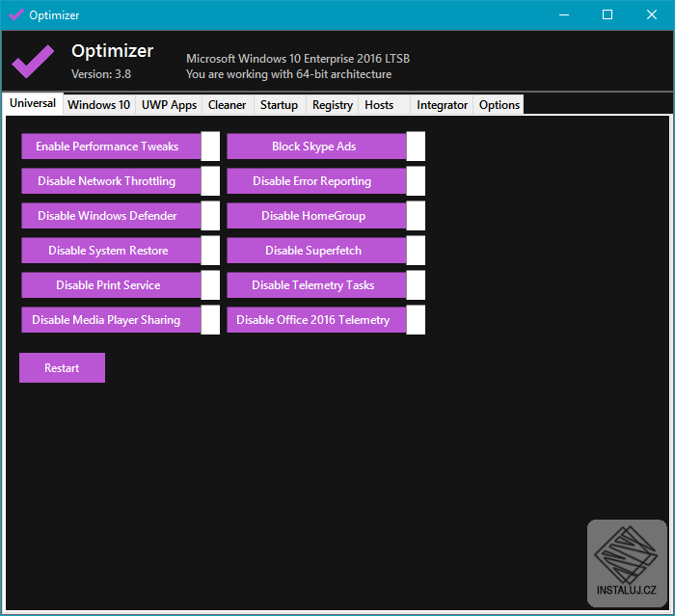Screen dimensions: 675x616
Task: Open the Options tab
Action: [x=499, y=105]
